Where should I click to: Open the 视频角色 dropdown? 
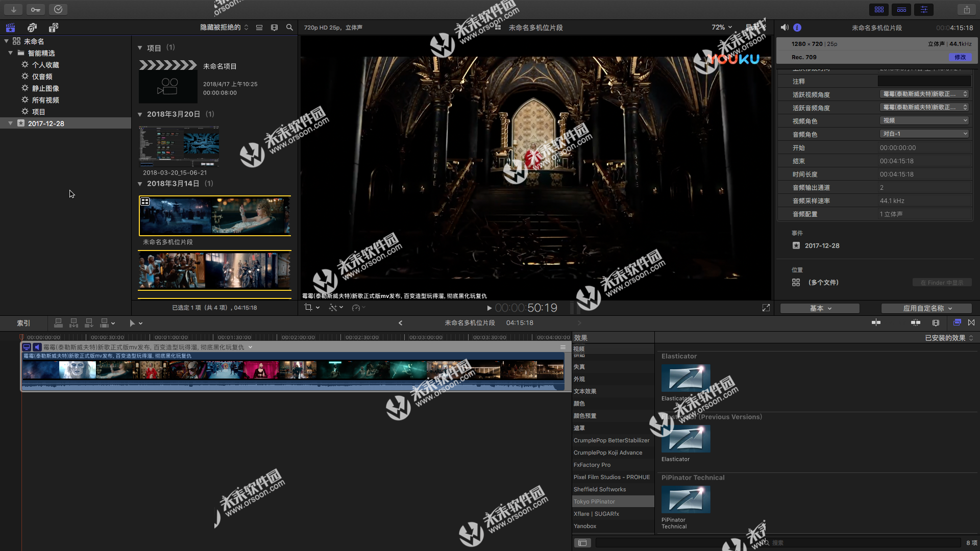(924, 120)
